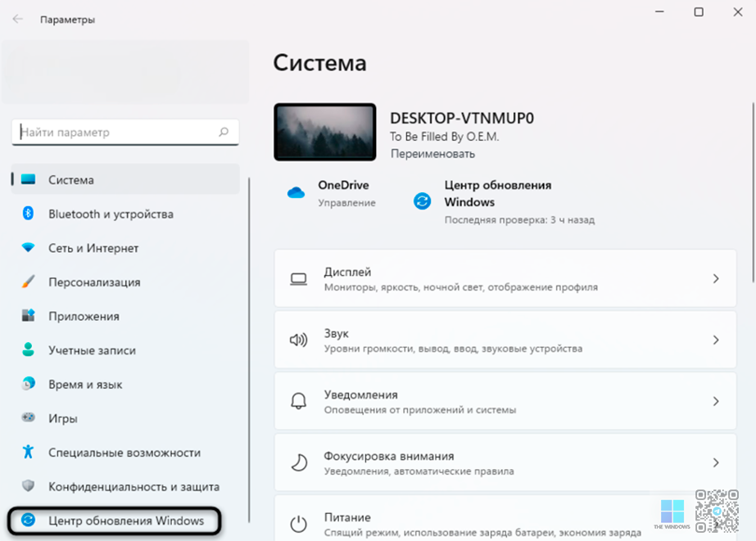Screen dimensions: 756x541
Task: Click the desktop wallpaper thumbnail
Action: [325, 132]
